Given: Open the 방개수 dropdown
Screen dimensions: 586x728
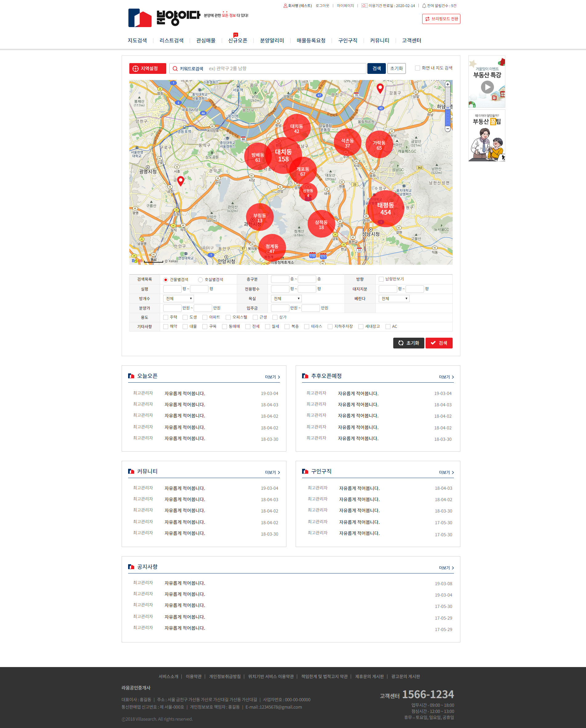Looking at the screenshot, I should (178, 299).
